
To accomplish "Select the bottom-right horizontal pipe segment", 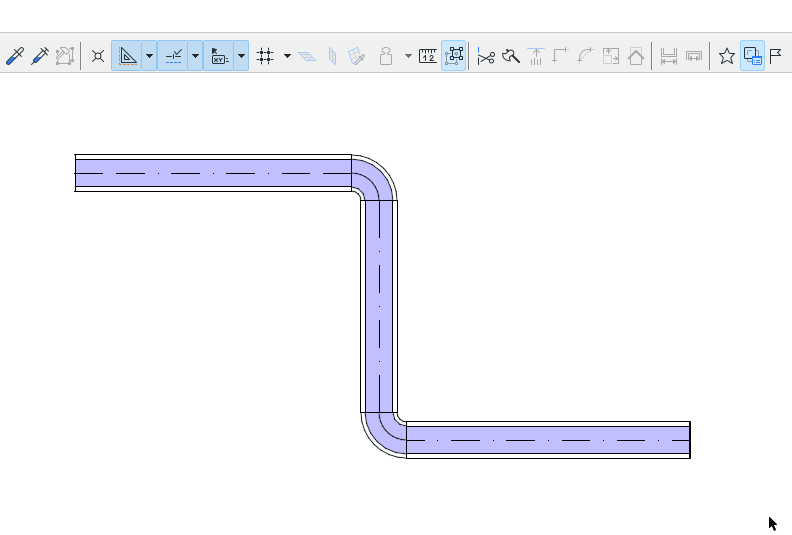I will click(548, 440).
